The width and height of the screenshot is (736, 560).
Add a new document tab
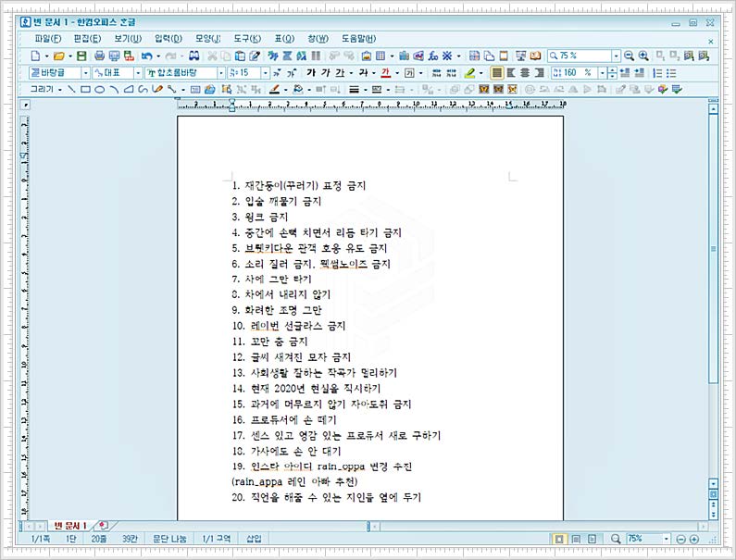click(104, 525)
